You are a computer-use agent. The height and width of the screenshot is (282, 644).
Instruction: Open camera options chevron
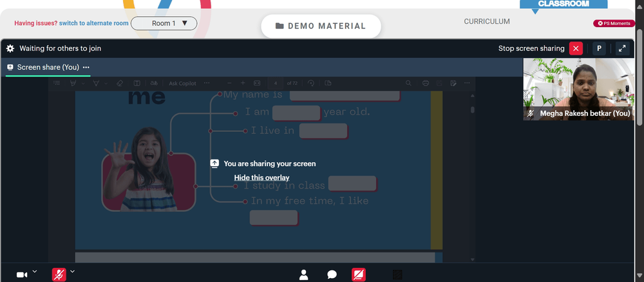(35, 271)
